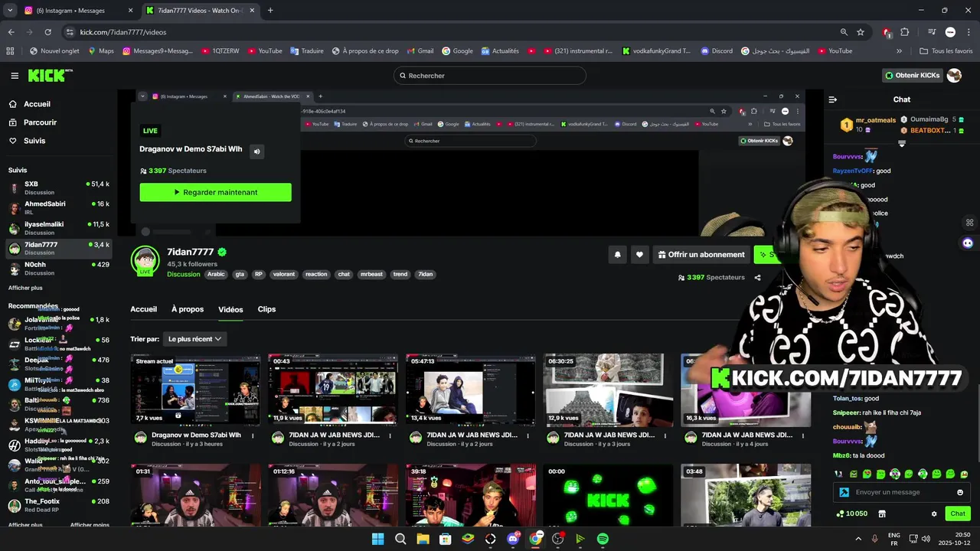
Task: Open Discord from the taskbar
Action: coord(513,539)
